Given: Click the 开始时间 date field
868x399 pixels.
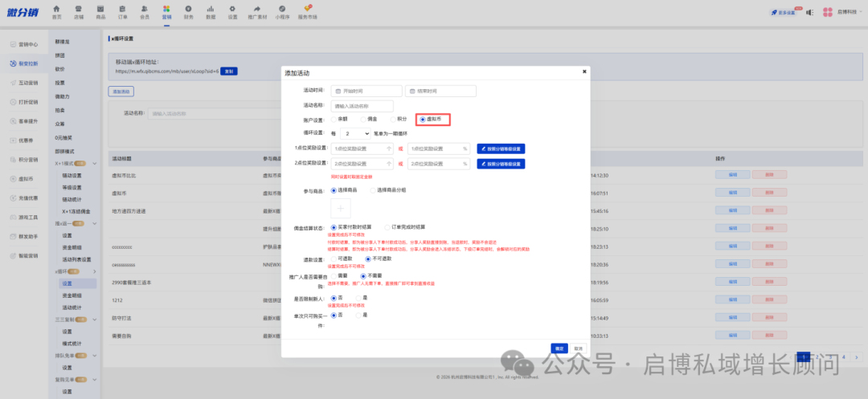Looking at the screenshot, I should point(366,92).
